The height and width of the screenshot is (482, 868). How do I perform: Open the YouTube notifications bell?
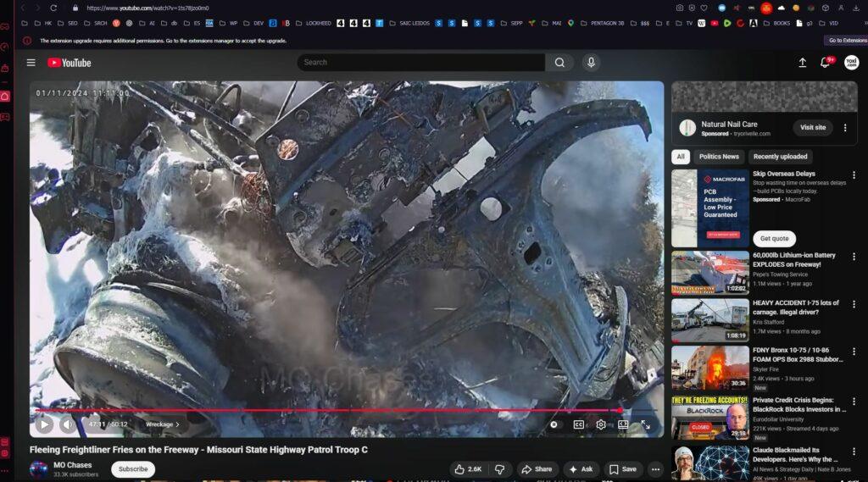(825, 63)
